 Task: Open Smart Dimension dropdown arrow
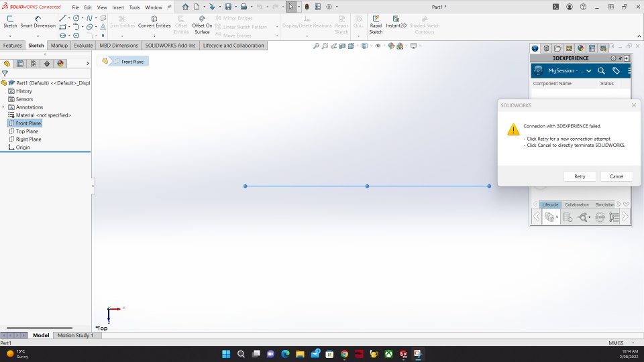(x=38, y=36)
